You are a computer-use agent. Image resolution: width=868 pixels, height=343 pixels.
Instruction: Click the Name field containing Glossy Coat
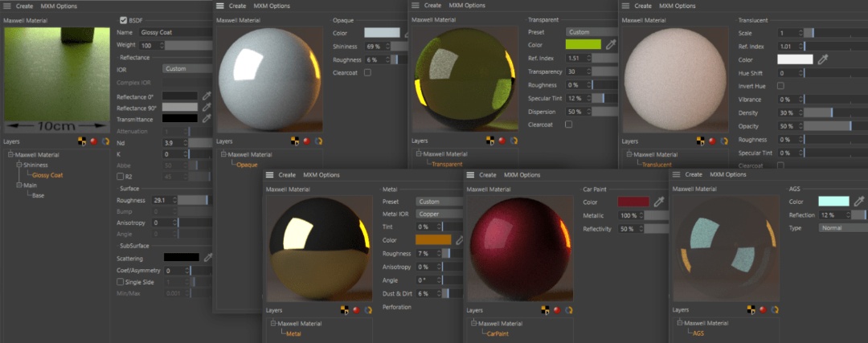click(175, 32)
